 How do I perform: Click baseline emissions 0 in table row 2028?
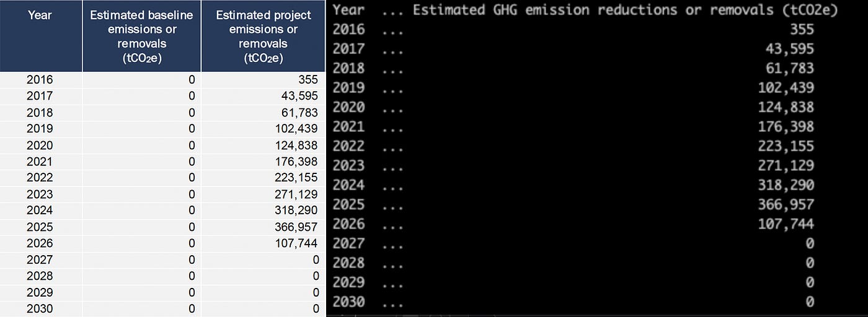point(192,276)
